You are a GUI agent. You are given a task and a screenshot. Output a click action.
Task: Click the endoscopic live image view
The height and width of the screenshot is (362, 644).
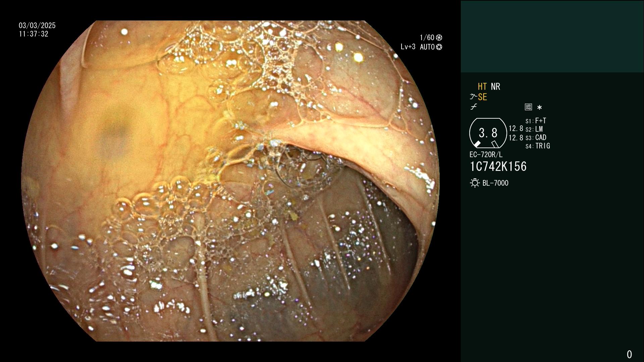230,181
